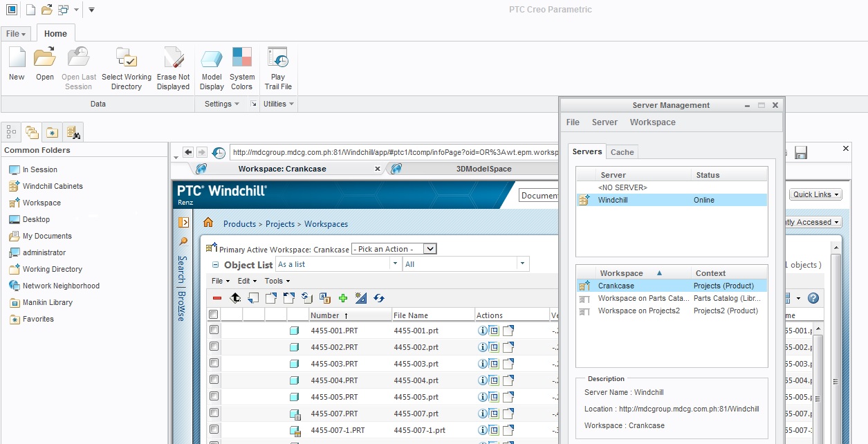Click the Windchill side panel expand arrow icon
The image size is (868, 444).
tap(183, 222)
